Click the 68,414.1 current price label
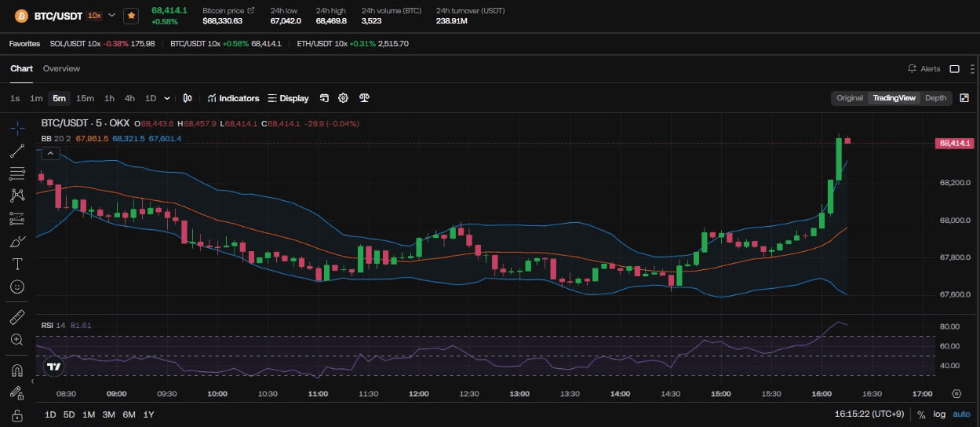 click(x=955, y=143)
